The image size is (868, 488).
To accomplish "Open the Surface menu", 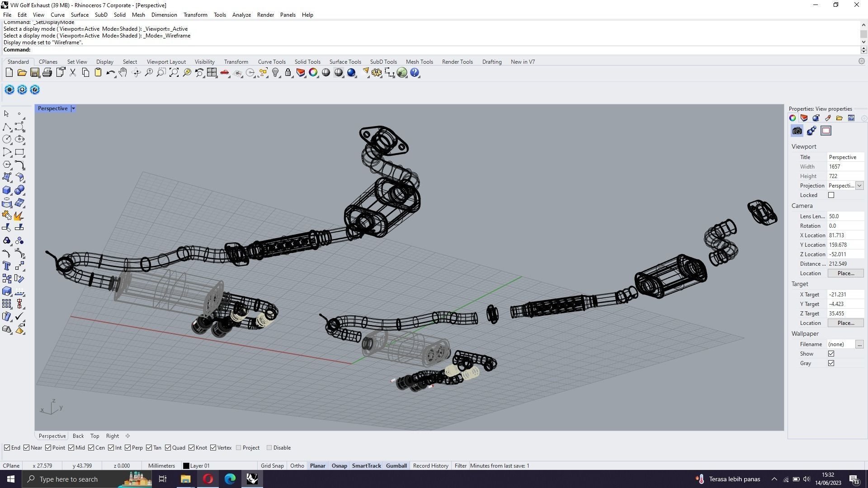I will 80,15.
